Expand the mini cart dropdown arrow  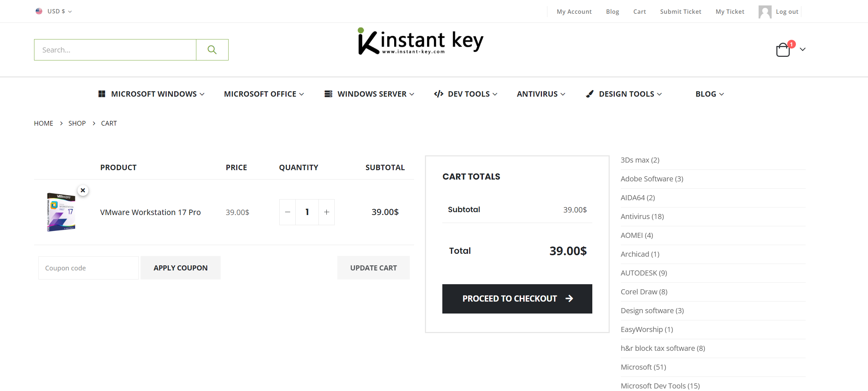(803, 49)
